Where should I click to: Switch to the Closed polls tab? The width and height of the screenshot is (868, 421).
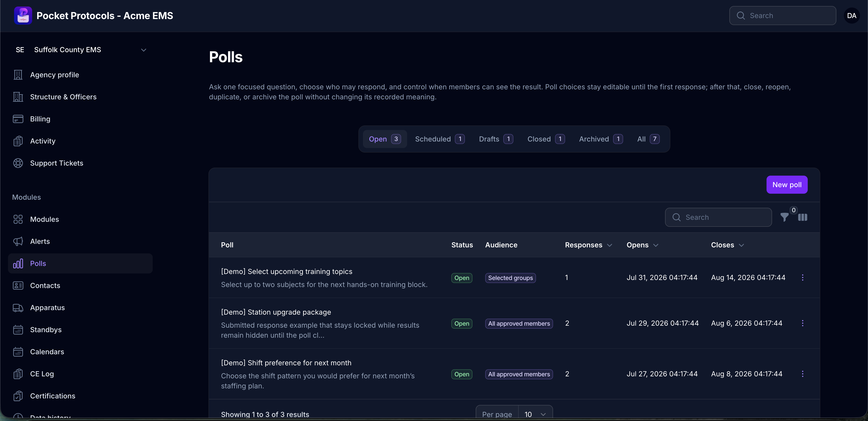tap(546, 139)
